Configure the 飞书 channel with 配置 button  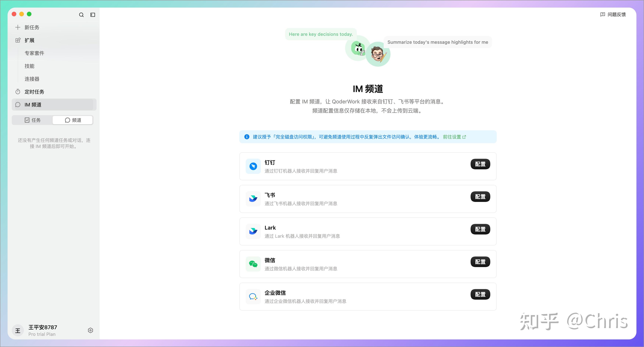click(480, 197)
